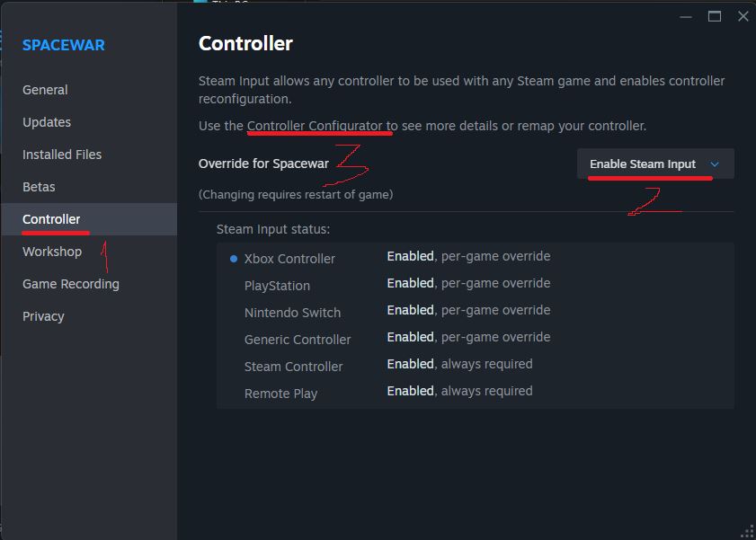Open the Workshop section
Viewport: 756px width, 540px height.
click(51, 251)
